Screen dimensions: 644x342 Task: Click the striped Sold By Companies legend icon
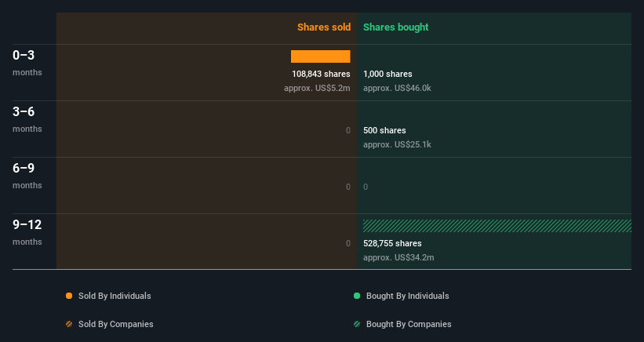[69, 324]
